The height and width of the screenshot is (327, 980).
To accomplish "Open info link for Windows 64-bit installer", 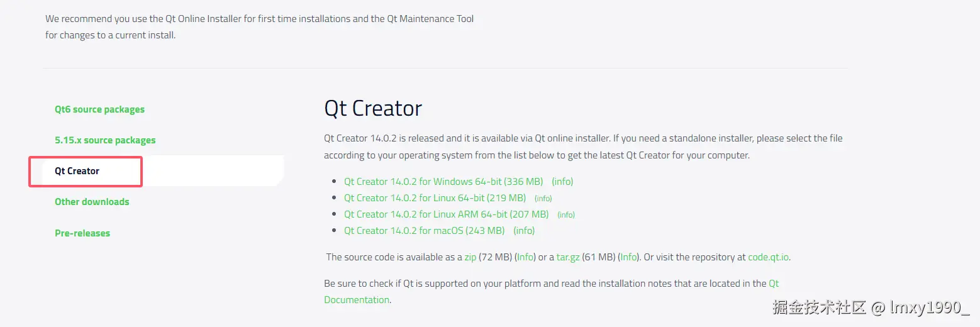I will (562, 182).
